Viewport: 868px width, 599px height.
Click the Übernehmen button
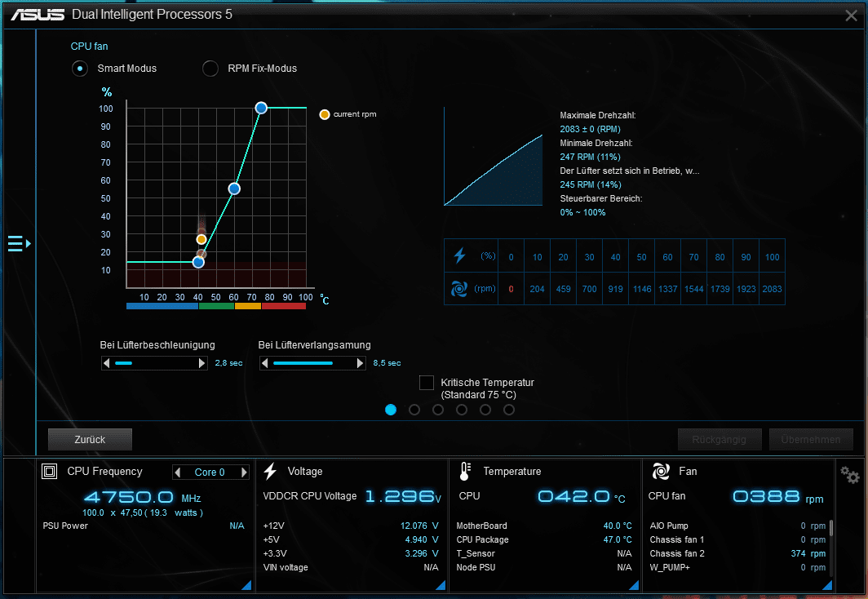[810, 440]
